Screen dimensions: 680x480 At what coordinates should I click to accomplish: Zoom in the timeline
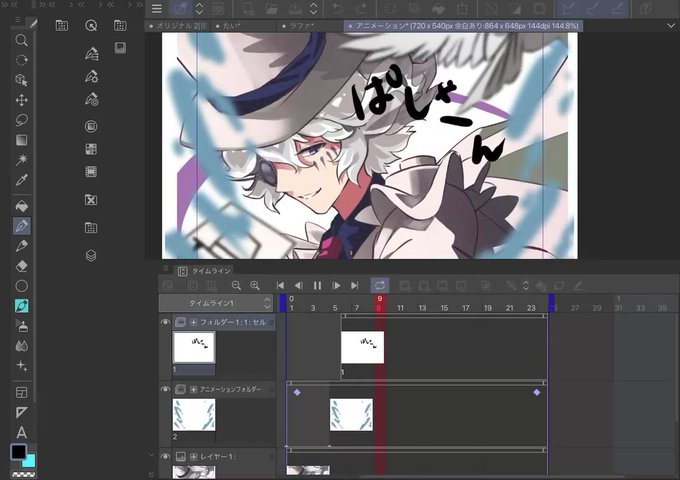255,285
